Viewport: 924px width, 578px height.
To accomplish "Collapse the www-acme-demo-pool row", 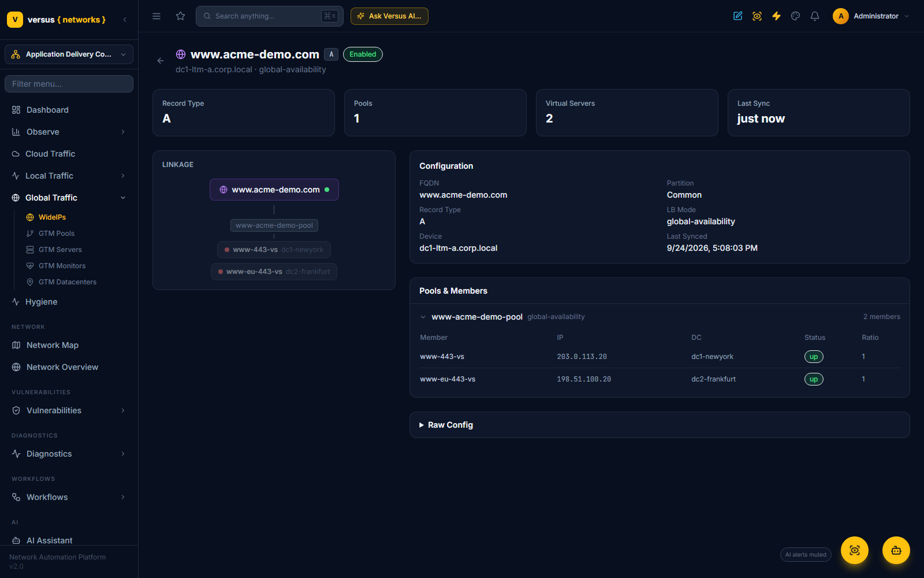I will point(660,317).
